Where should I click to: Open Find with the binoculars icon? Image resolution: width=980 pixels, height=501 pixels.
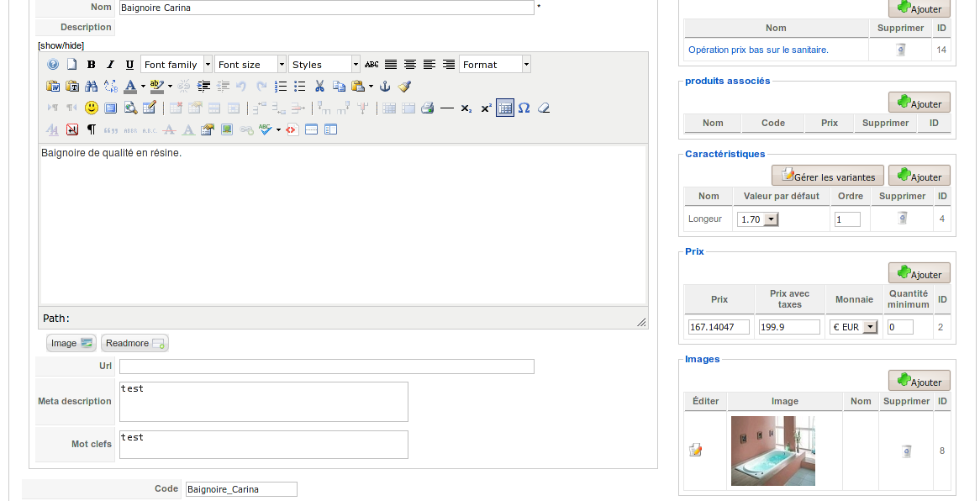(x=92, y=87)
